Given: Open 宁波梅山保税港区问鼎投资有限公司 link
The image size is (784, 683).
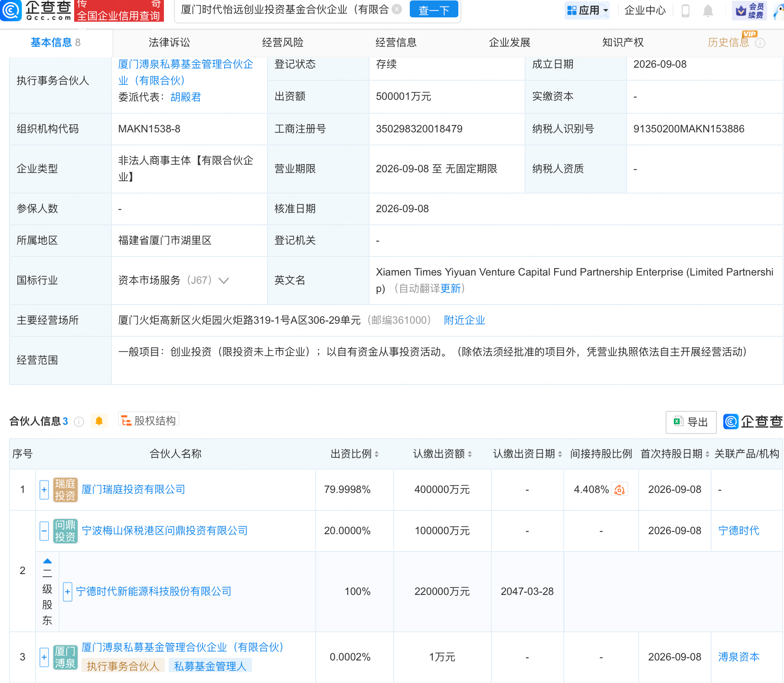Looking at the screenshot, I should (x=165, y=531).
